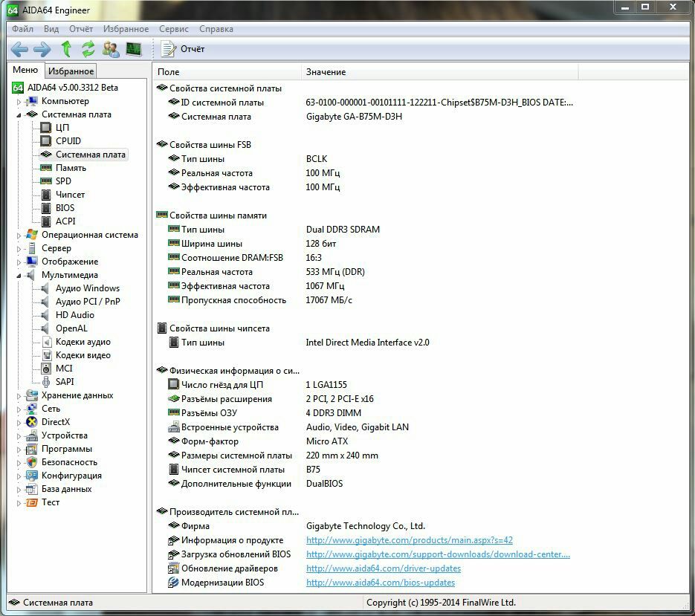Collapse the Системная плата parent node
Image resolution: width=695 pixels, height=616 pixels.
pyautogui.click(x=19, y=115)
